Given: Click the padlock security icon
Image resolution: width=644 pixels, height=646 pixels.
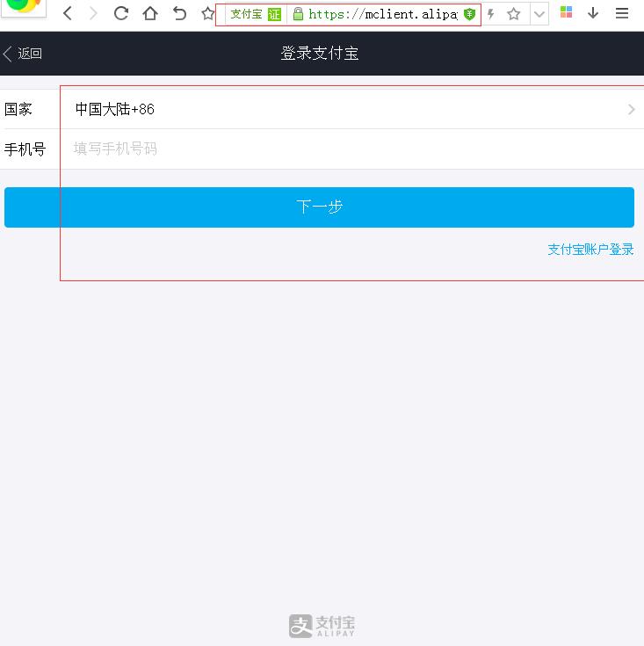Looking at the screenshot, I should [x=298, y=14].
